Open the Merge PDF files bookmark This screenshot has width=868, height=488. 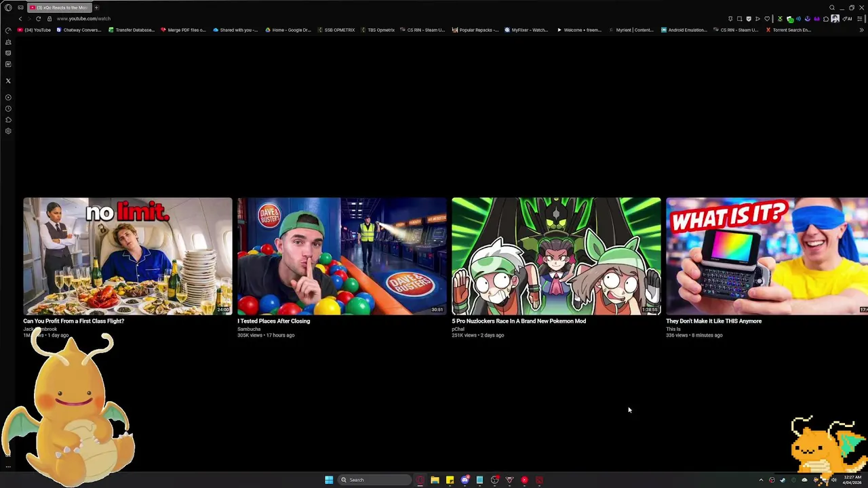[183, 30]
